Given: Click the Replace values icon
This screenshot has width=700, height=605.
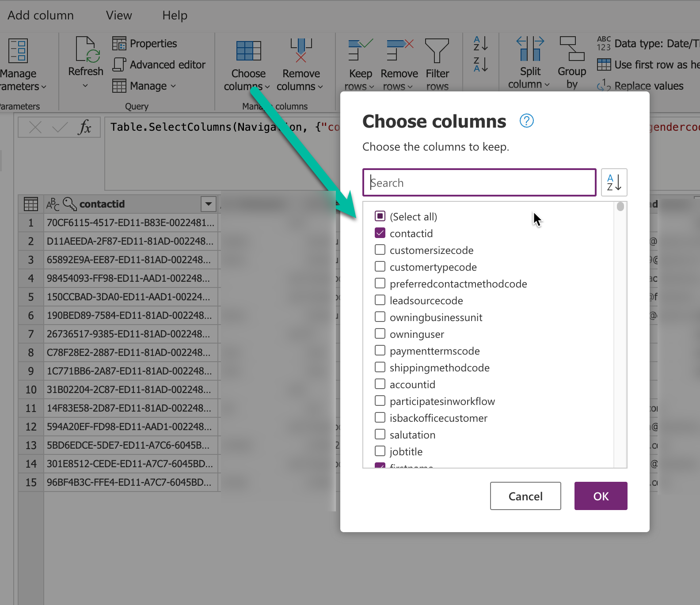Looking at the screenshot, I should click(x=604, y=85).
